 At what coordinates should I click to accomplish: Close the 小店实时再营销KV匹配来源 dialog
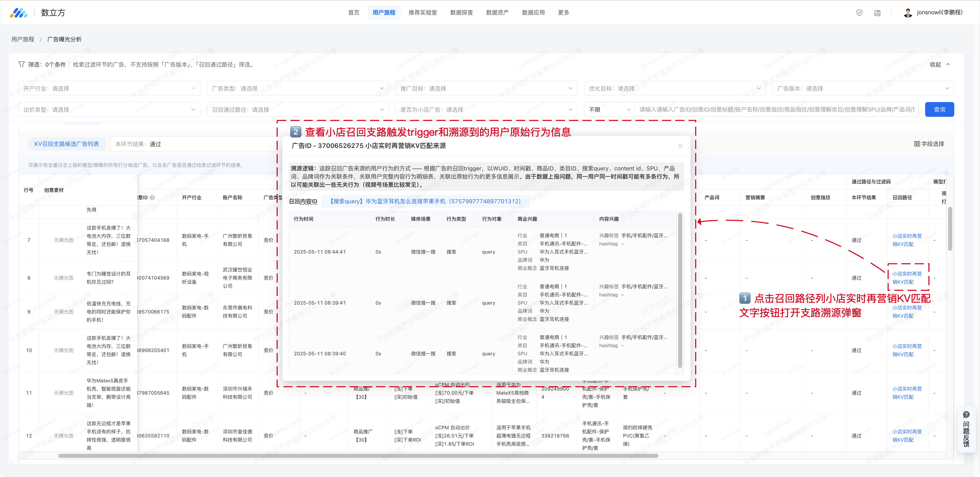coord(680,146)
